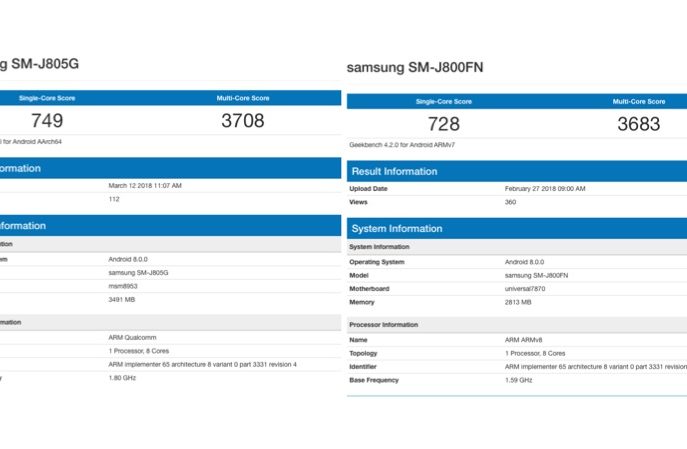Click the msm8953 motherboard value
This screenshot has width=687, height=449.
[x=122, y=285]
